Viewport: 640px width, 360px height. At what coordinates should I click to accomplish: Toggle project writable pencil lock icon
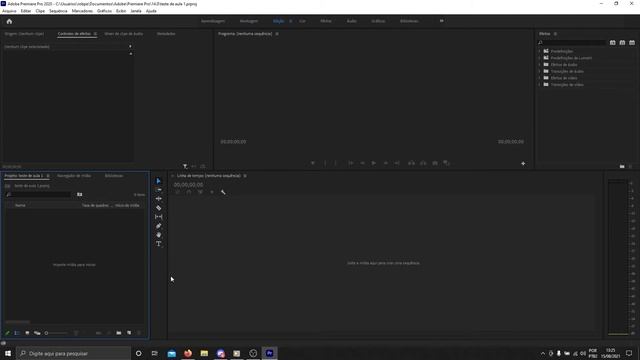tap(7, 333)
